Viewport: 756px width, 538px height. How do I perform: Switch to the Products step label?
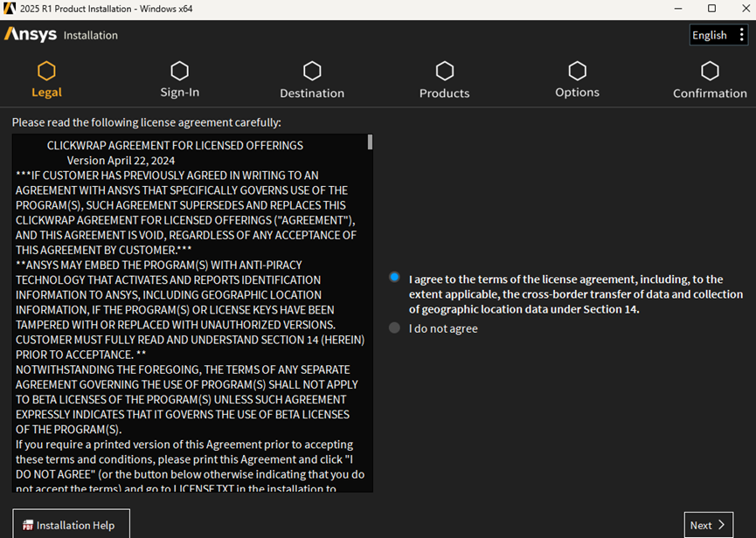click(x=445, y=93)
